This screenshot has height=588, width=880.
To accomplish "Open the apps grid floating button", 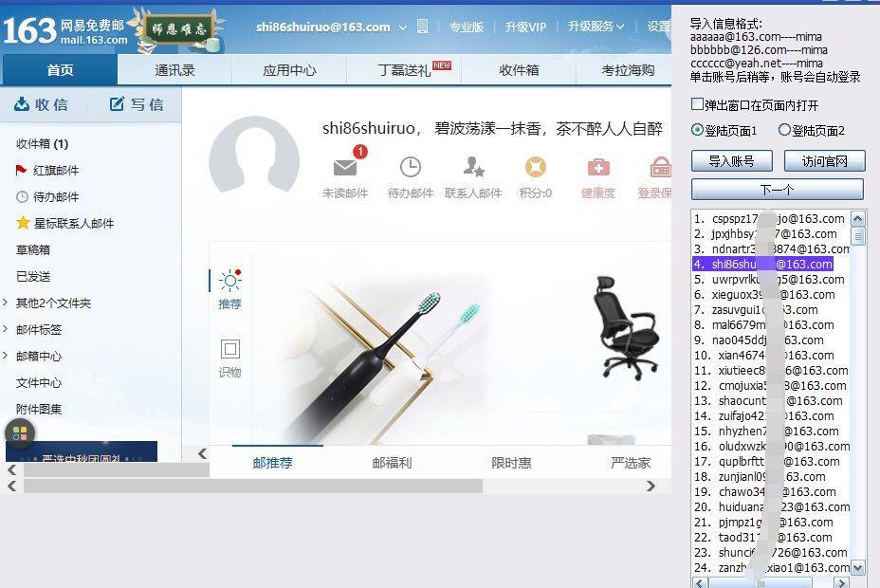I will 20,433.
